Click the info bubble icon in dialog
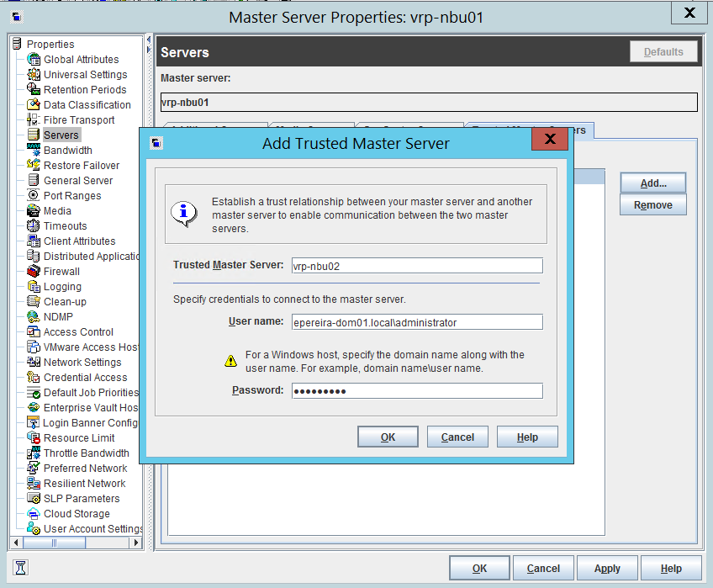This screenshot has width=713, height=588. point(183,213)
